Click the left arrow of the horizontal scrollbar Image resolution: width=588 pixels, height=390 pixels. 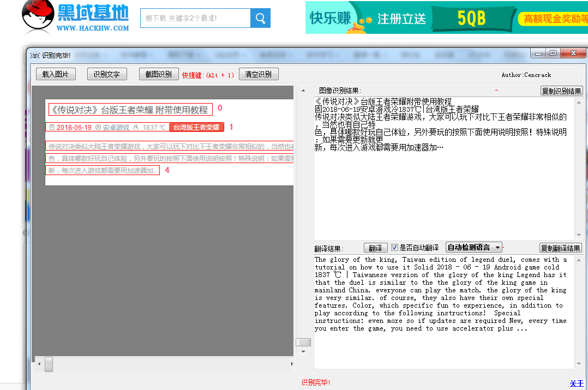point(39,364)
